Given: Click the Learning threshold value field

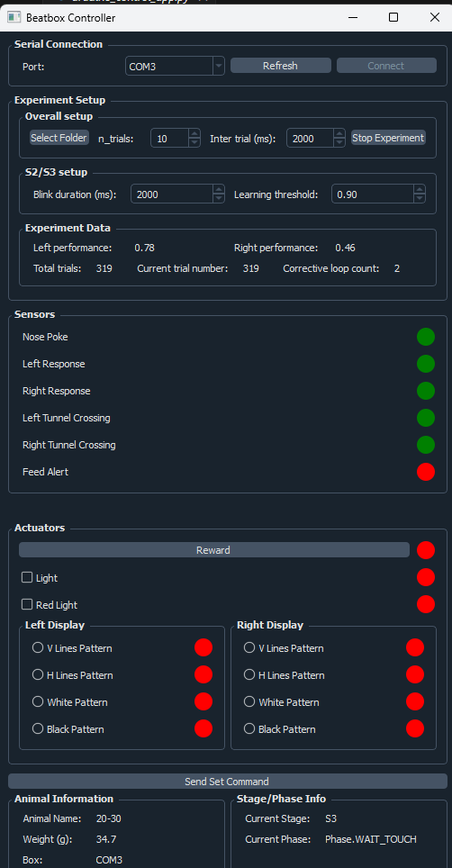Looking at the screenshot, I should pos(373,194).
